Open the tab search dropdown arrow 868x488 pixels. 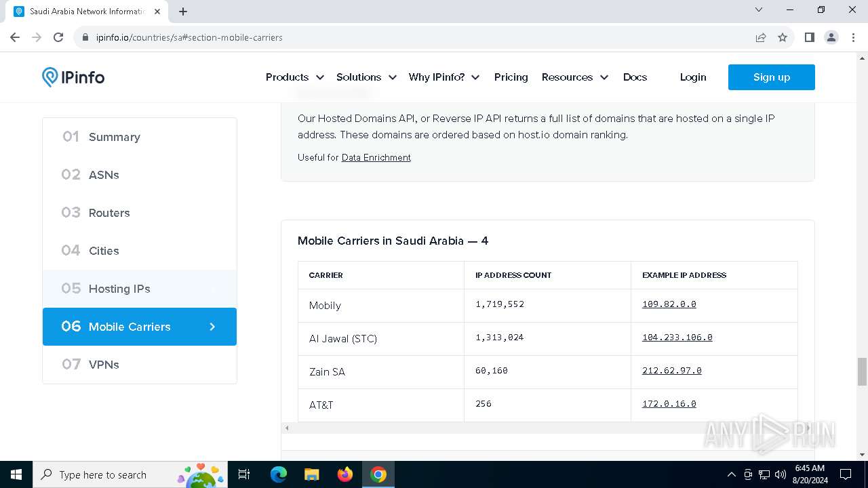click(759, 9)
